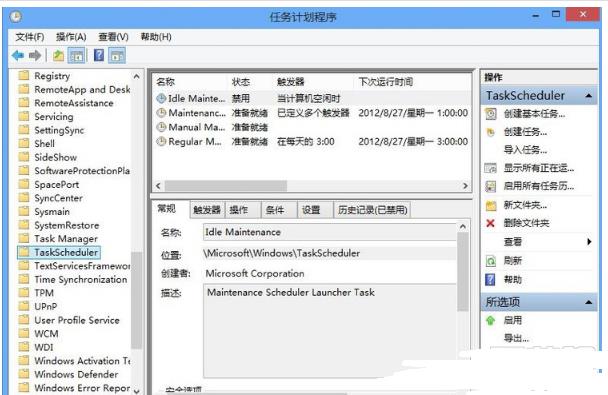Click the Windows Defender folder icon
The height and width of the screenshot is (395, 608).
24,374
